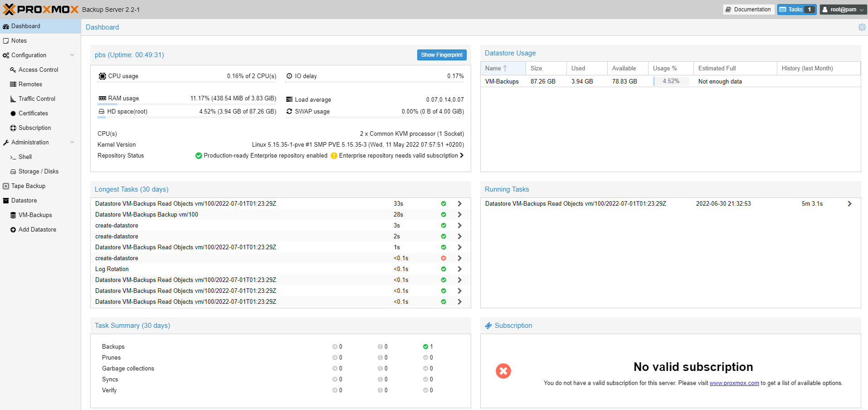Click the Show Fingerprint button
Image resolution: width=868 pixels, height=410 pixels.
pyautogui.click(x=441, y=54)
